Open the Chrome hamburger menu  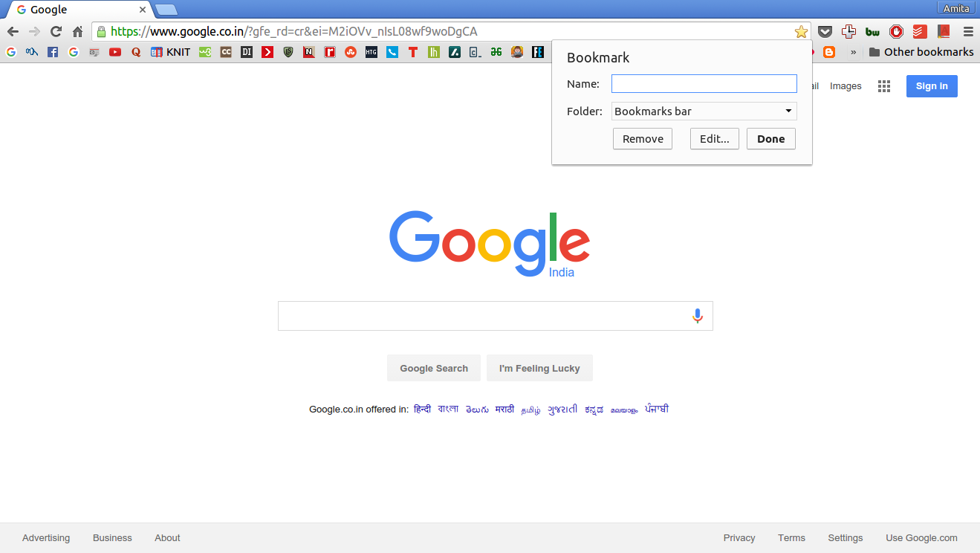[967, 31]
